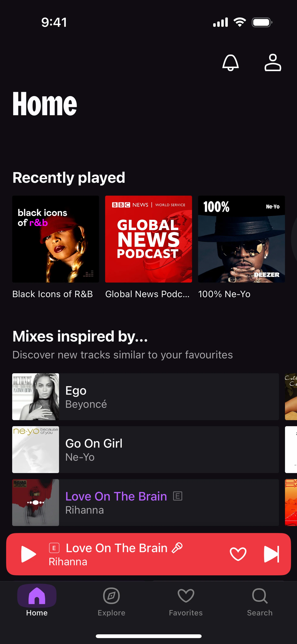
Task: Skip to the next track
Action: [271, 554]
